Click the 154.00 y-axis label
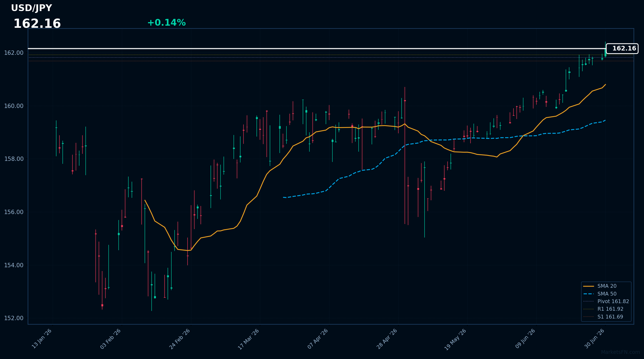Image resolution: width=644 pixels, height=359 pixels. [14, 265]
